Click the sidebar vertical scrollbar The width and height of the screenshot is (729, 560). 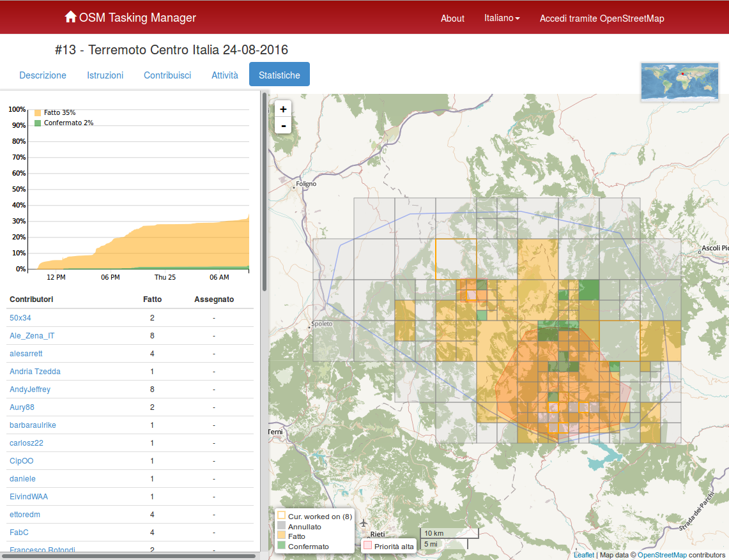[265, 192]
